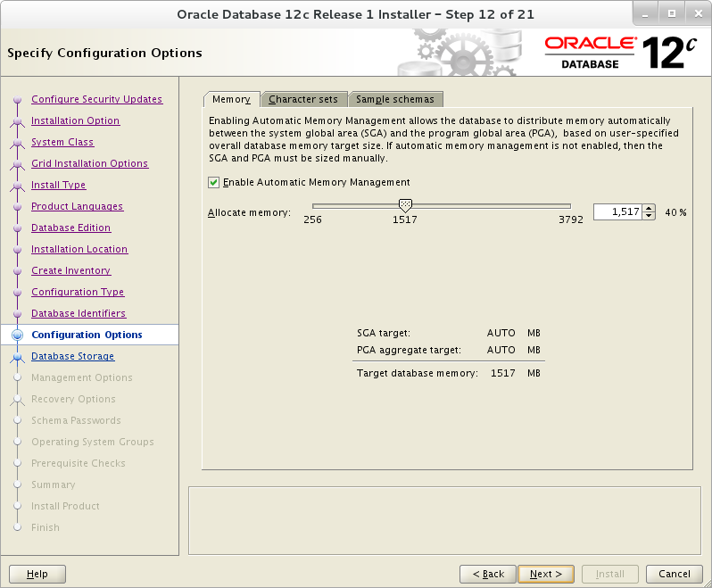Click the Configure Security Updates step bullet
Viewport: 712px width, 588px height.
(x=17, y=99)
